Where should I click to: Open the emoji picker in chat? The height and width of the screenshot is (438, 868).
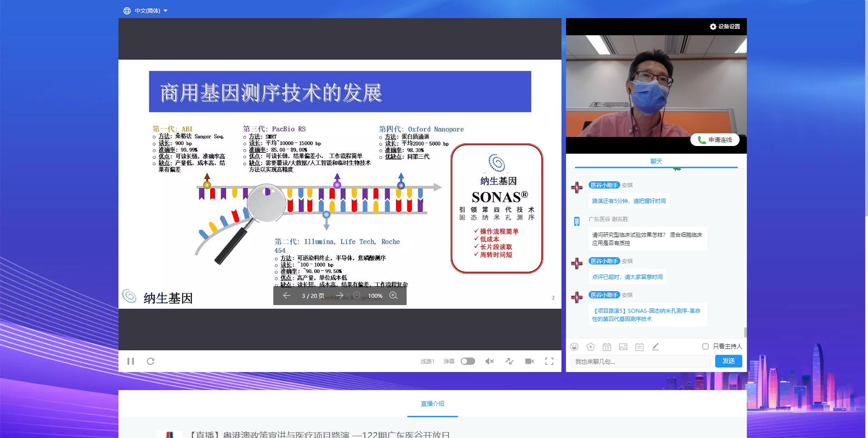pos(574,347)
